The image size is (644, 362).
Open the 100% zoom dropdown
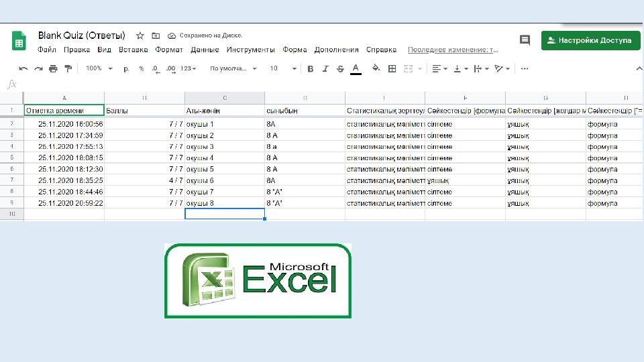(99, 68)
